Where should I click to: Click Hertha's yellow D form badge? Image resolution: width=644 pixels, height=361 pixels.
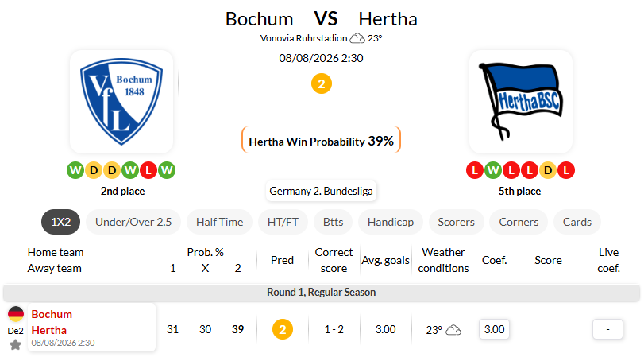(x=547, y=170)
